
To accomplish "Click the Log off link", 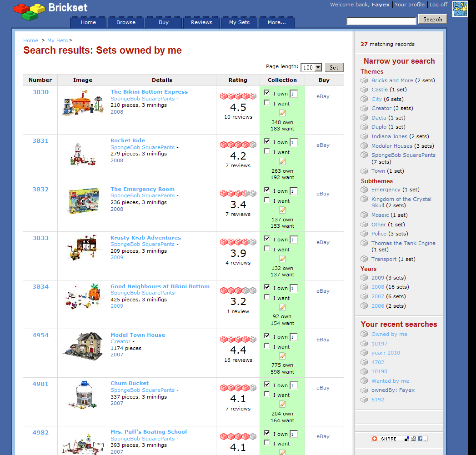I will (x=438, y=5).
